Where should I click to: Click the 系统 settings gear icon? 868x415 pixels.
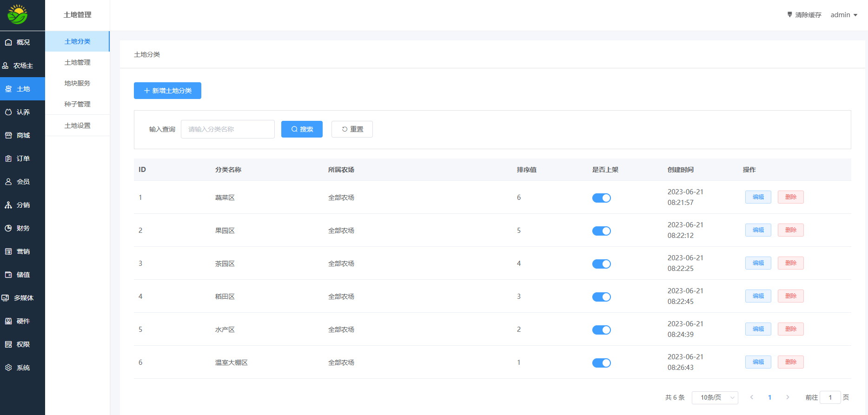tap(8, 368)
